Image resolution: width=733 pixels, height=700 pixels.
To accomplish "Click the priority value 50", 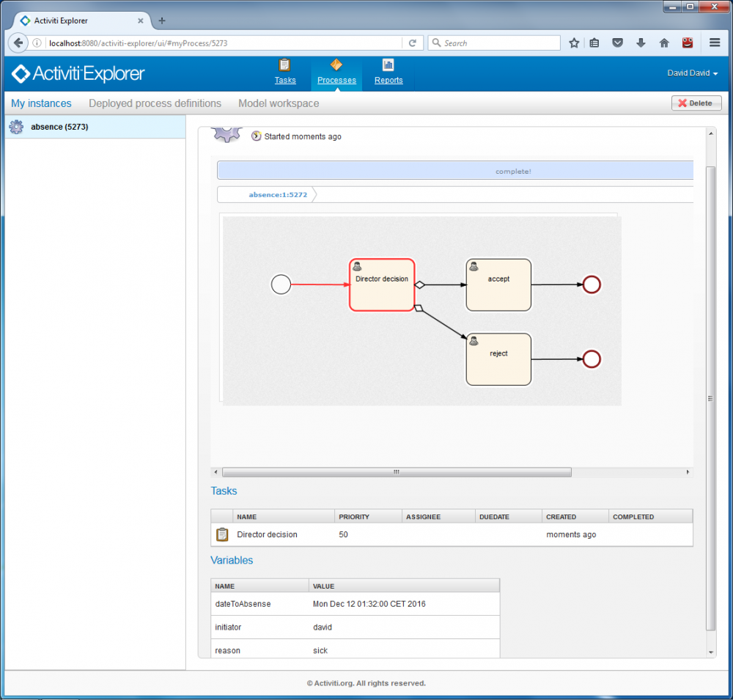I will 343,534.
